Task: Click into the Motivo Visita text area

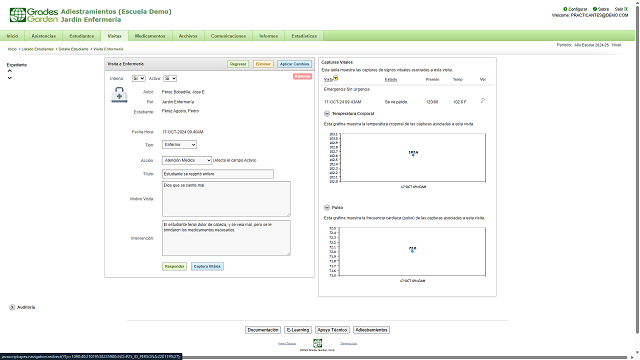Action: pos(226,199)
